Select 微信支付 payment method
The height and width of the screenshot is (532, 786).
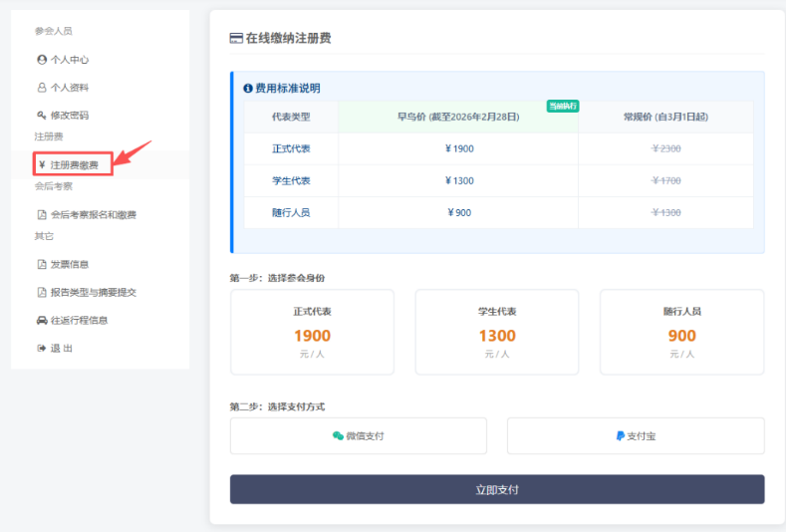click(x=359, y=436)
